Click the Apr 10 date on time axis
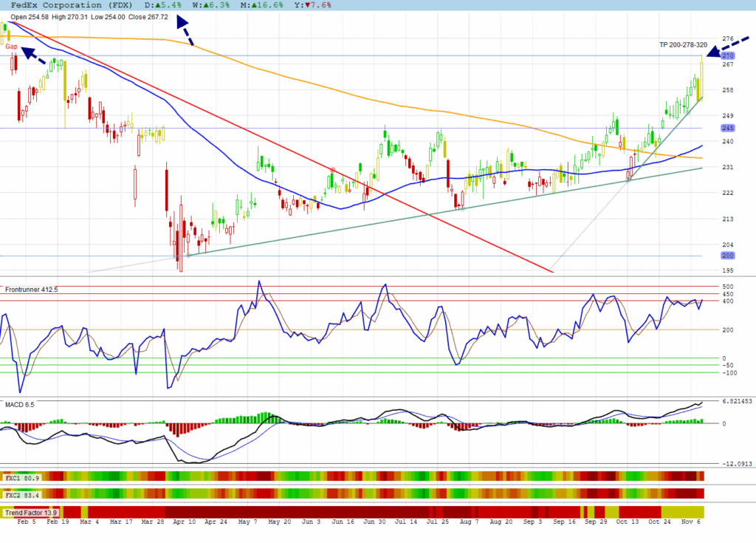 [x=179, y=522]
